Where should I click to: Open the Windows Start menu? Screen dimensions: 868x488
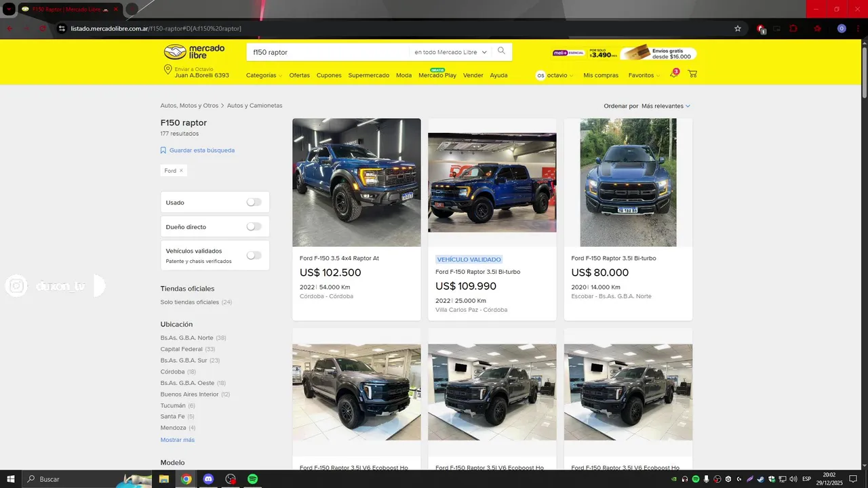(x=11, y=479)
